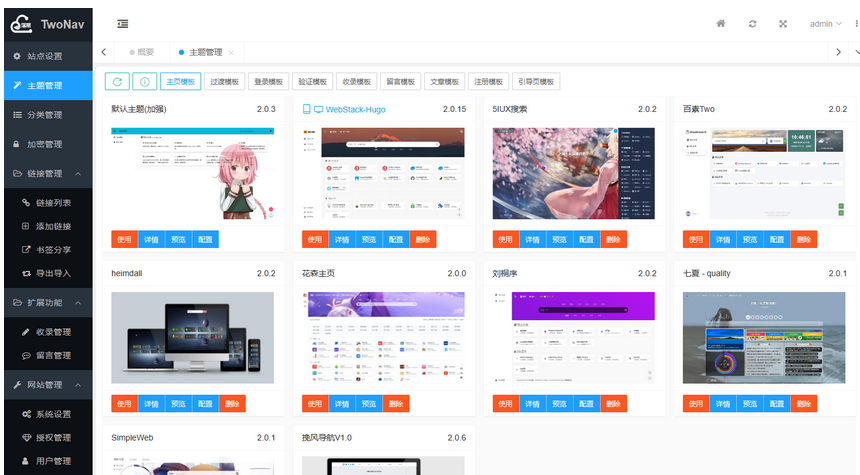Viewport: 860px width, 475px height.
Task: Open the admin user dropdown
Action: pyautogui.click(x=825, y=24)
